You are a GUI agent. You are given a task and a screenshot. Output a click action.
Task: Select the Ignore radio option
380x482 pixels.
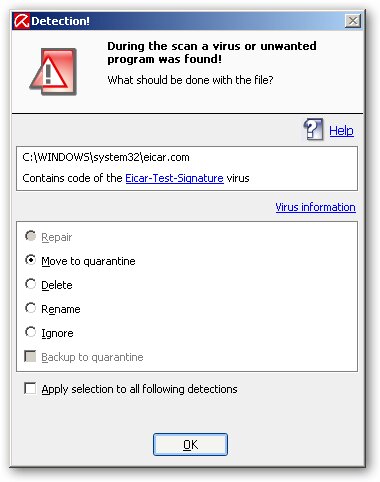30,332
